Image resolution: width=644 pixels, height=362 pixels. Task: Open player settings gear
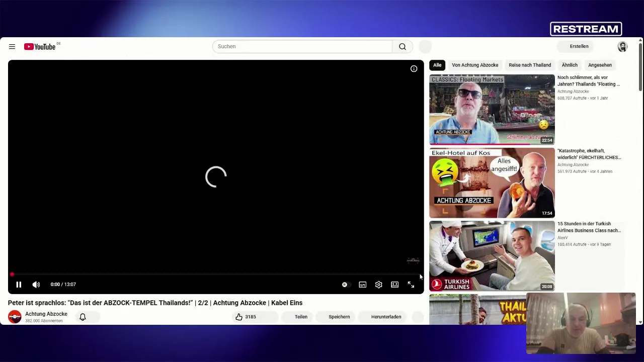click(378, 285)
